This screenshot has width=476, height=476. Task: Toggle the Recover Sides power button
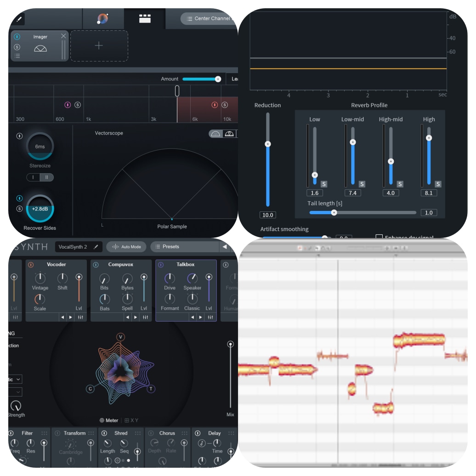tap(19, 198)
